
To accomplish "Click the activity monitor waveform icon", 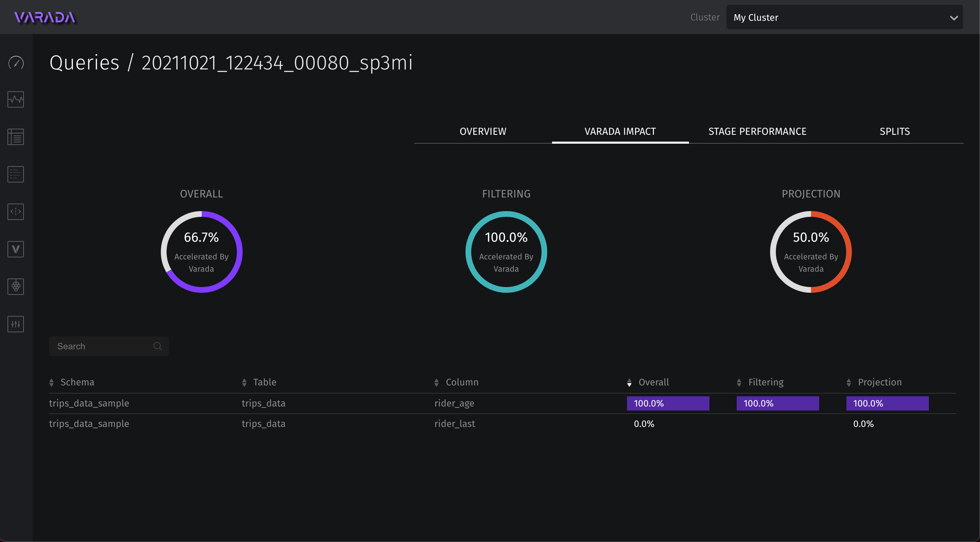I will (16, 99).
